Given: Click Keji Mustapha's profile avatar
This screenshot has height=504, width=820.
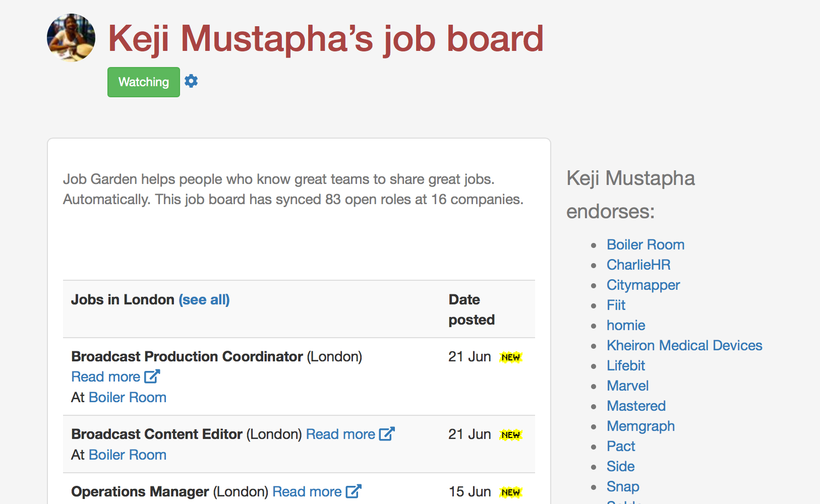Looking at the screenshot, I should (x=71, y=38).
